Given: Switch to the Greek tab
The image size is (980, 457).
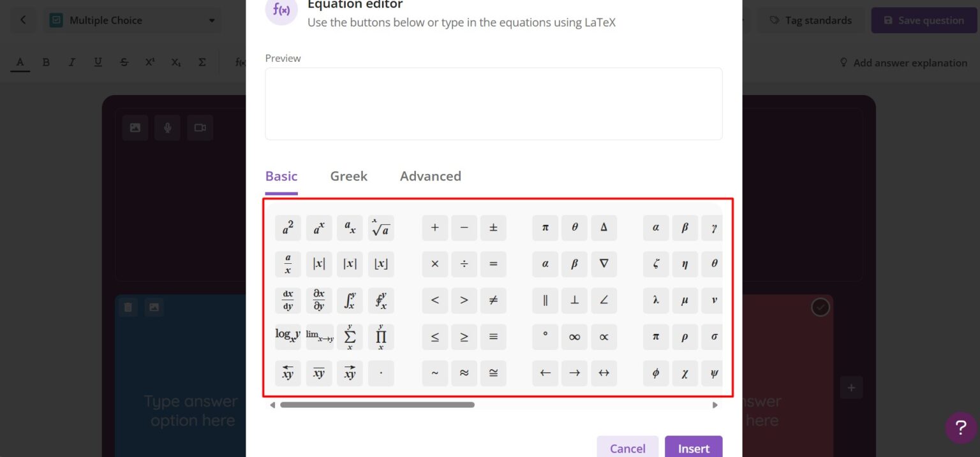Looking at the screenshot, I should point(348,177).
